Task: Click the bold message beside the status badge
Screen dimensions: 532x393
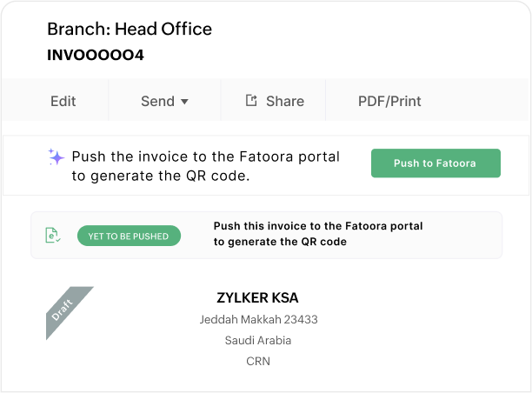Action: (x=318, y=234)
